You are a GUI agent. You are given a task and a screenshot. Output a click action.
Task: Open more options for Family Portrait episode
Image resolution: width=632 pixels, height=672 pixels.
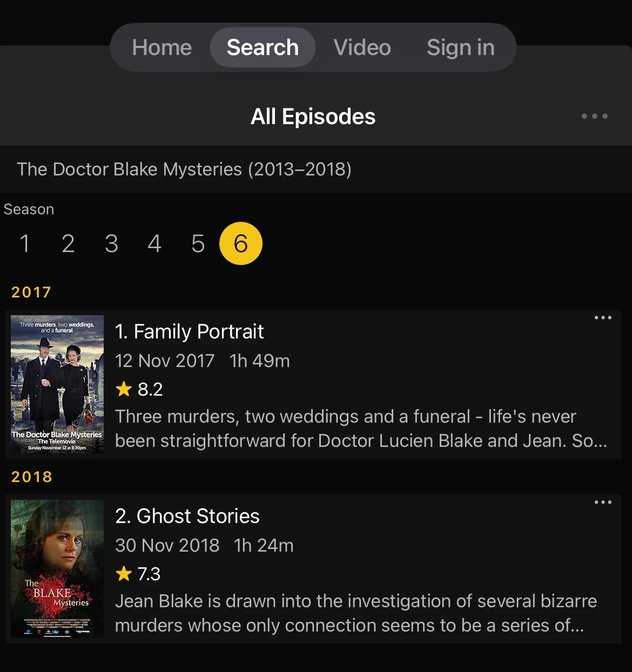tap(603, 318)
